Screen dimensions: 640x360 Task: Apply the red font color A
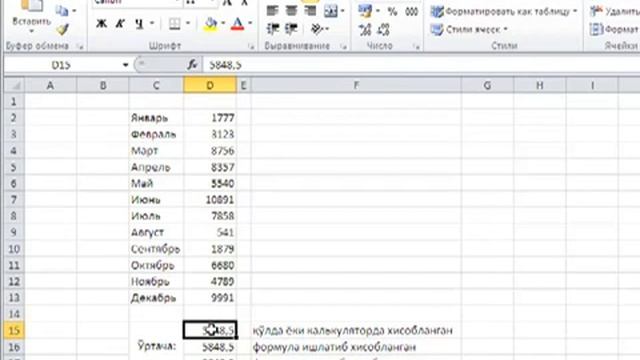tap(238, 24)
